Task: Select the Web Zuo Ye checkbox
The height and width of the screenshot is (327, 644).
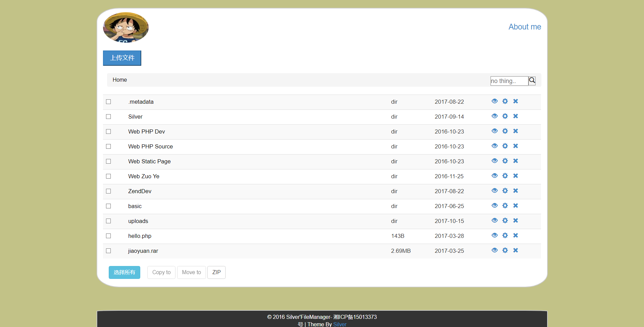Action: pos(108,176)
